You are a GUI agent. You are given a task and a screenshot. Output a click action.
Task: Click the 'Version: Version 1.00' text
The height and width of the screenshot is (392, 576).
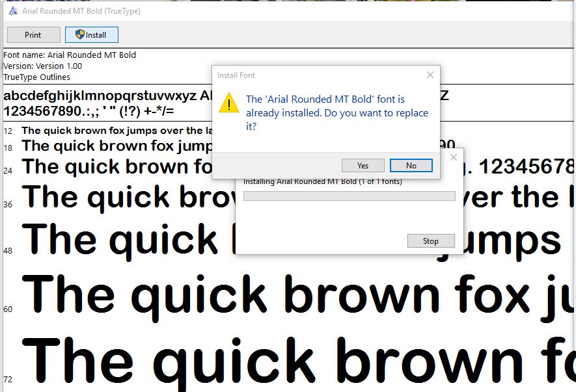42,66
